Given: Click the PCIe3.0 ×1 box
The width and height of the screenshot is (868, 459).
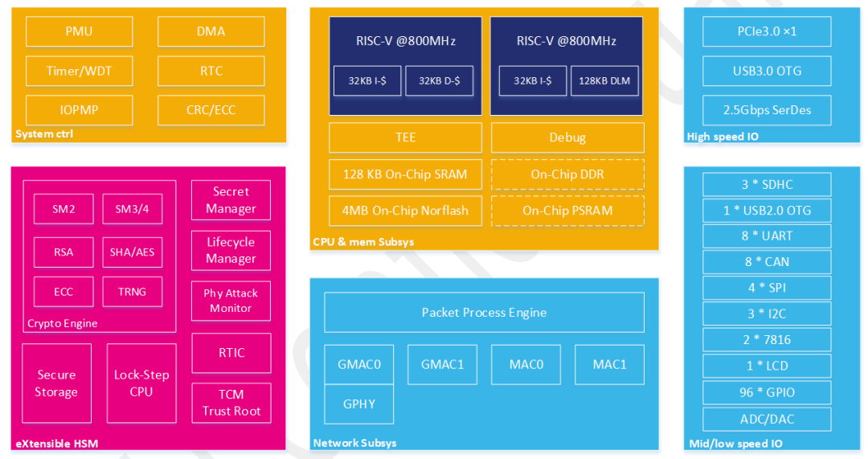Looking at the screenshot, I should pyautogui.click(x=767, y=31).
